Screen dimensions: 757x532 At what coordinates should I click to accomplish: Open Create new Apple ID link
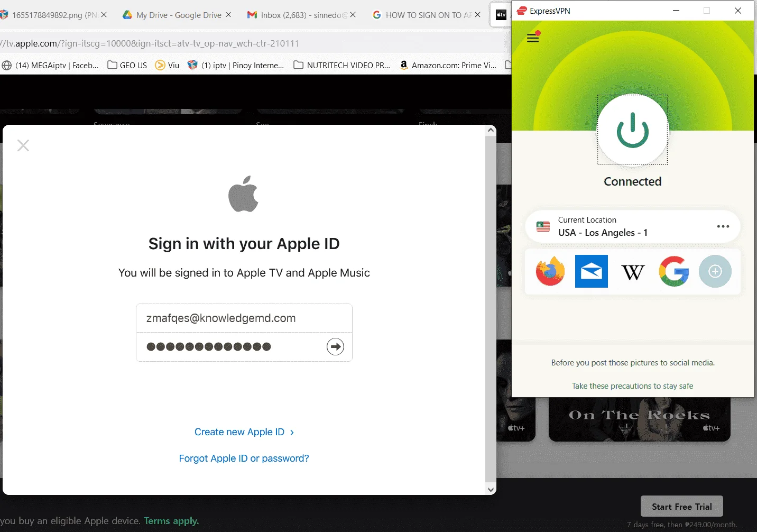pos(244,432)
